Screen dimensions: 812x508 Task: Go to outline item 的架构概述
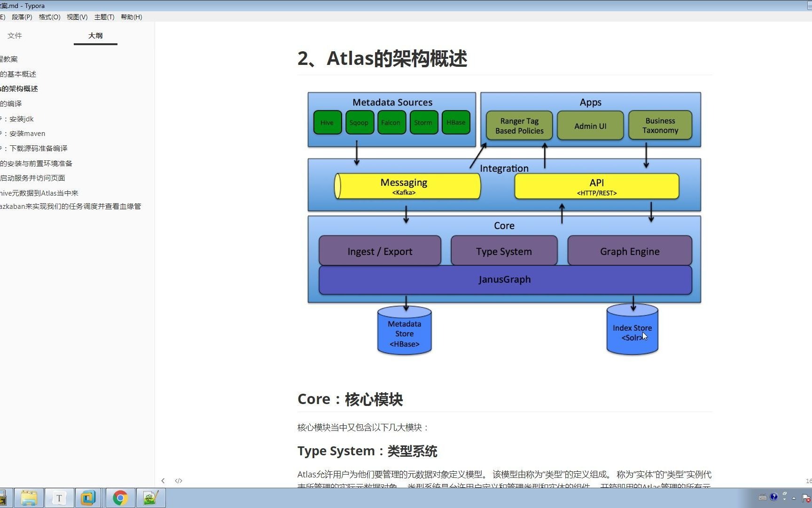pyautogui.click(x=19, y=88)
